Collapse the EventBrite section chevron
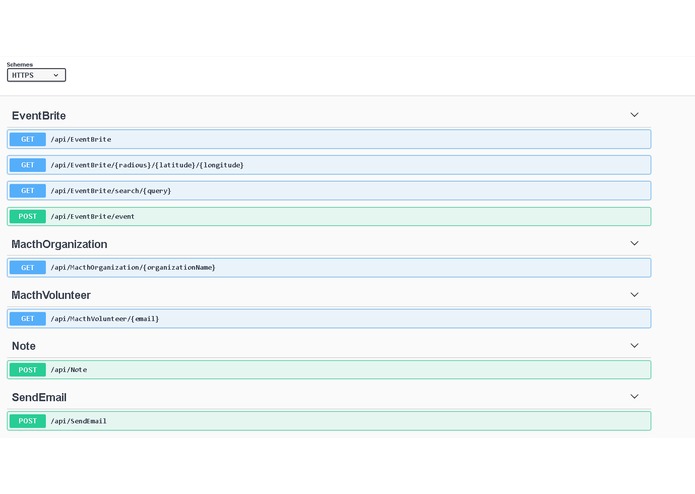Screen dimensions: 695x494 coord(634,115)
